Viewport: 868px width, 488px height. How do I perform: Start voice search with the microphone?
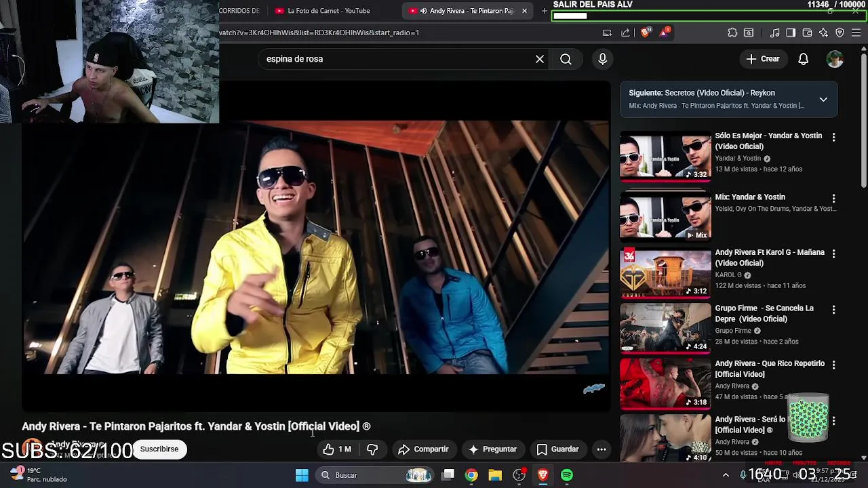click(602, 59)
